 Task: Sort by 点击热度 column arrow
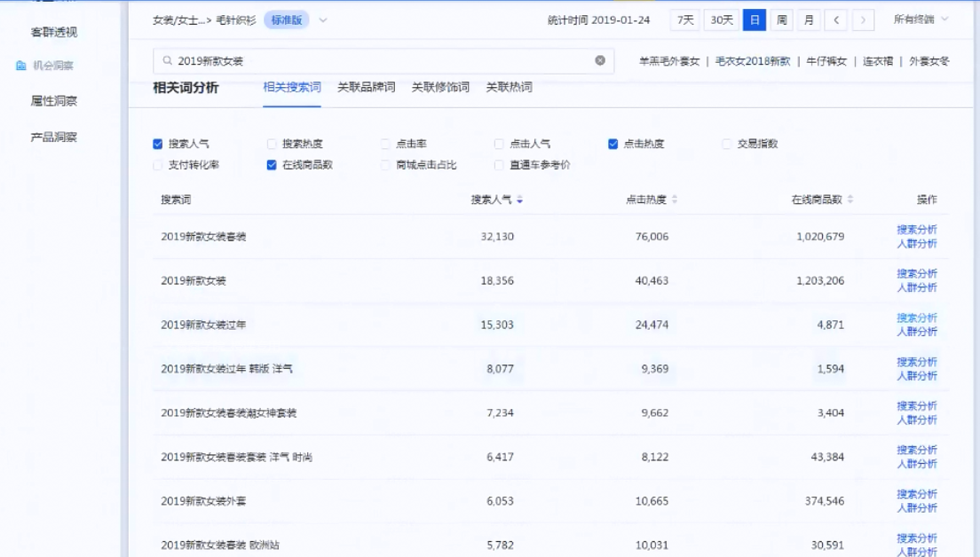tap(675, 200)
